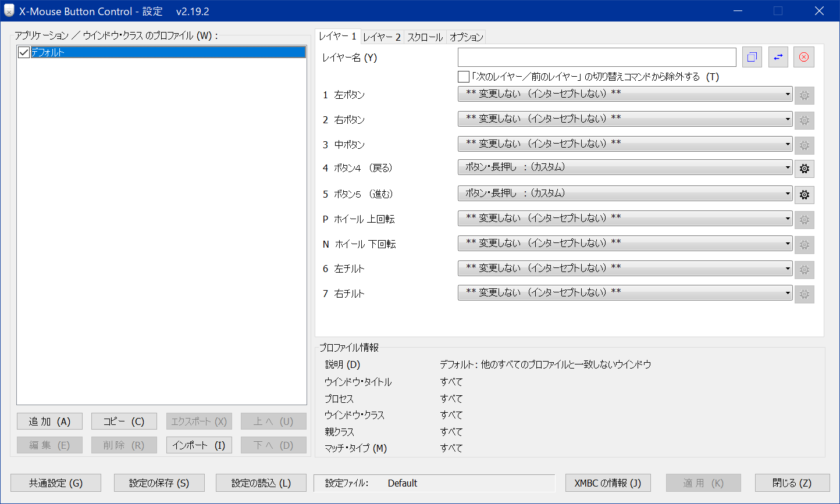840x504 pixels.
Task: Switch to the スクロール tab
Action: 425,37
